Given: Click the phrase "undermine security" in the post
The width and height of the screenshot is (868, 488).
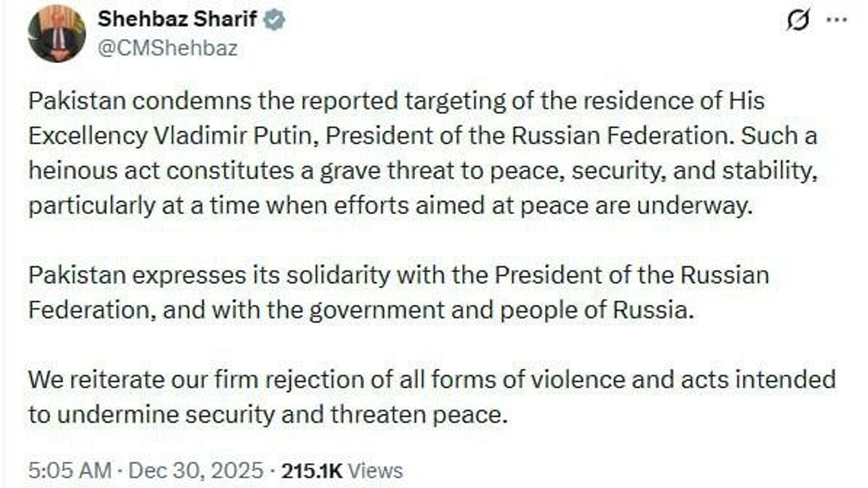Looking at the screenshot, I should pyautogui.click(x=166, y=415).
